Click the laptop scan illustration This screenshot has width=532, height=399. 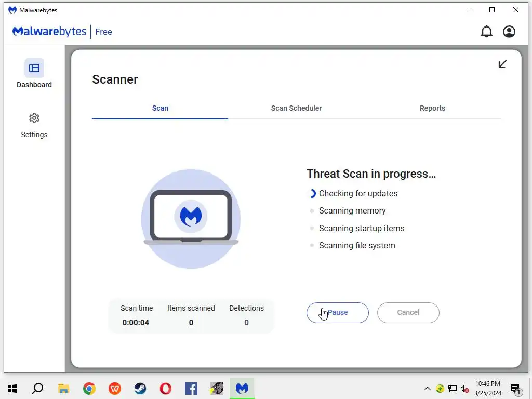pos(191,219)
